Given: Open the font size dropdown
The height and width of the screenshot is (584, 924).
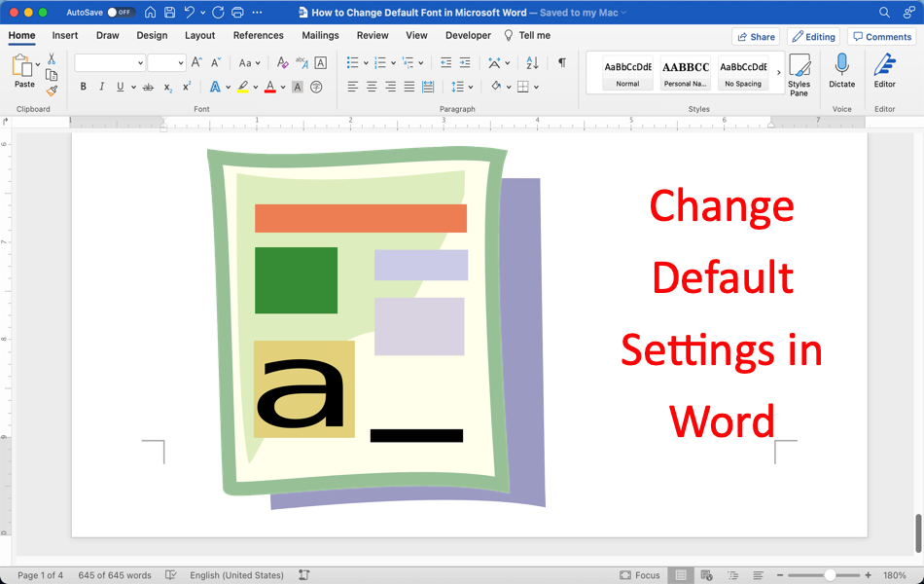Looking at the screenshot, I should [181, 62].
